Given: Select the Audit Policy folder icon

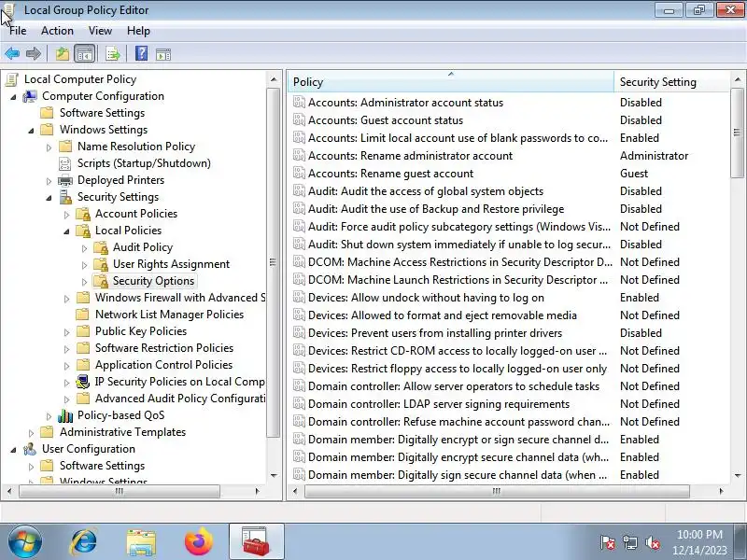Looking at the screenshot, I should coord(101,247).
